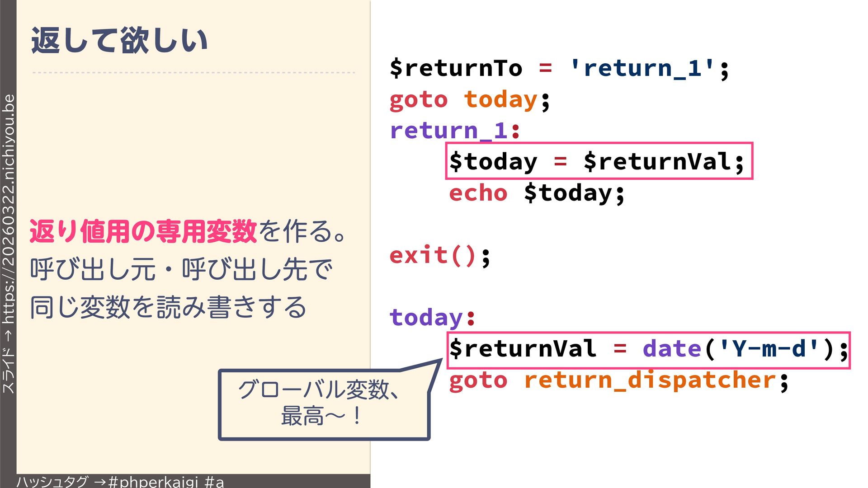Screen dimensions: 868x488
Task: Click the date function name
Action: tap(672, 349)
